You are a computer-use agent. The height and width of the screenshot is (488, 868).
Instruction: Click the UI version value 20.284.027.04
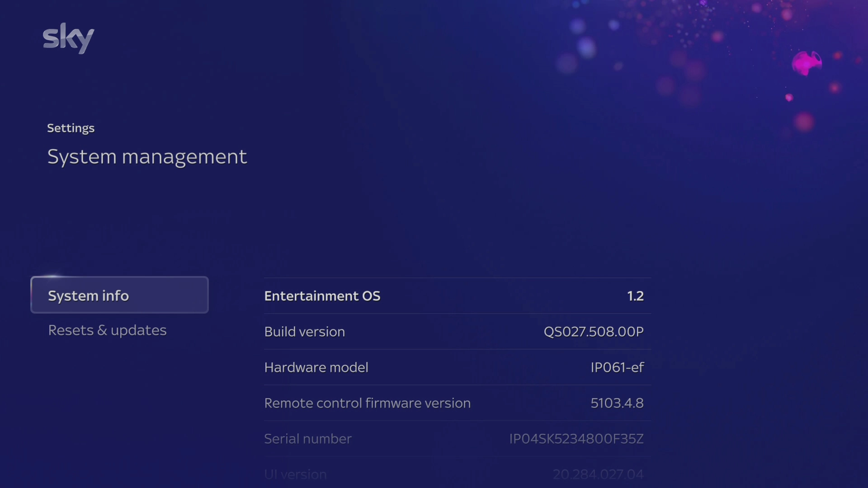(598, 474)
